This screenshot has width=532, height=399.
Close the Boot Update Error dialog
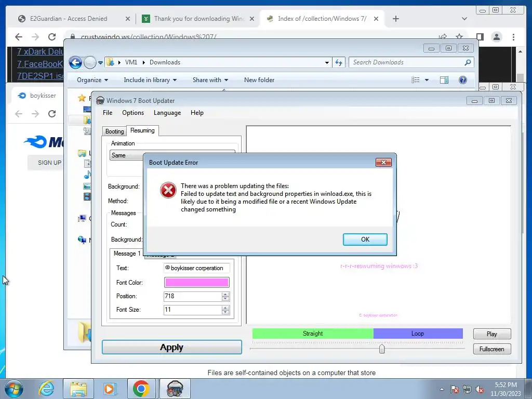383,162
